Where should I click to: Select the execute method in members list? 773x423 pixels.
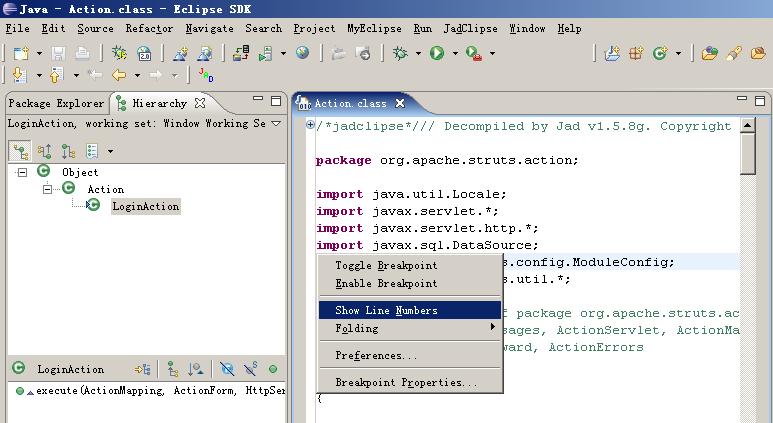(150, 391)
